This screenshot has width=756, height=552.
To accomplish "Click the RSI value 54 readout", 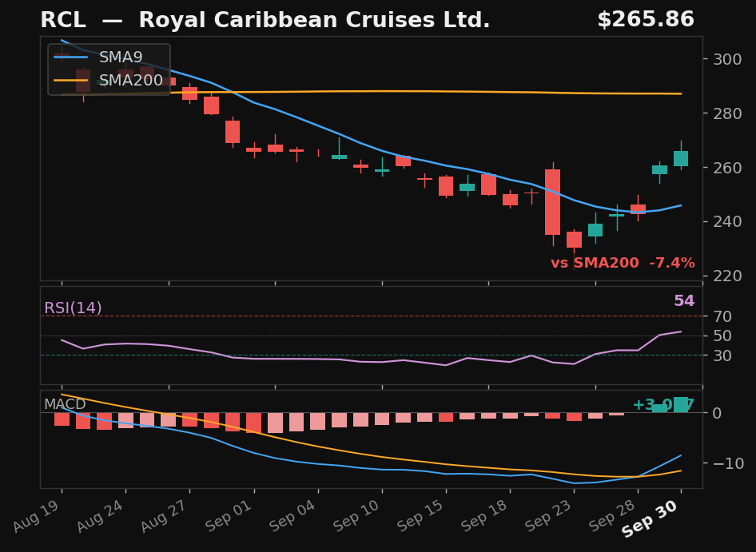I will (684, 301).
